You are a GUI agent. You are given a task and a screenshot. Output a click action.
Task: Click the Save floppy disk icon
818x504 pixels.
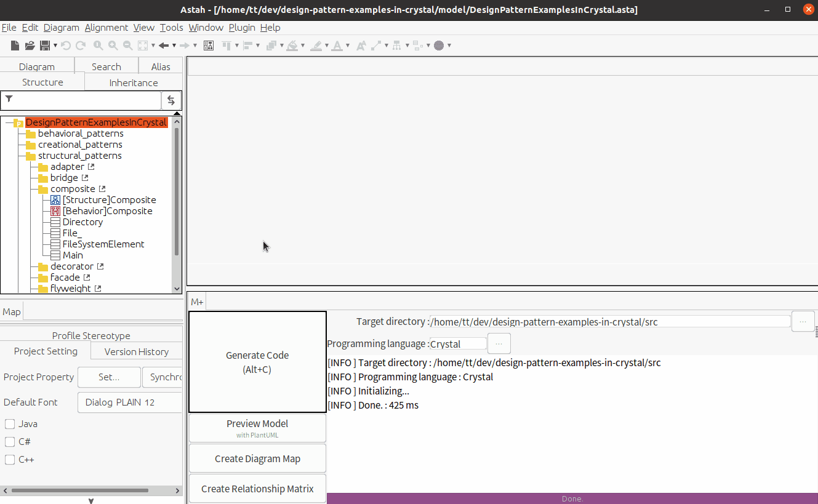45,46
